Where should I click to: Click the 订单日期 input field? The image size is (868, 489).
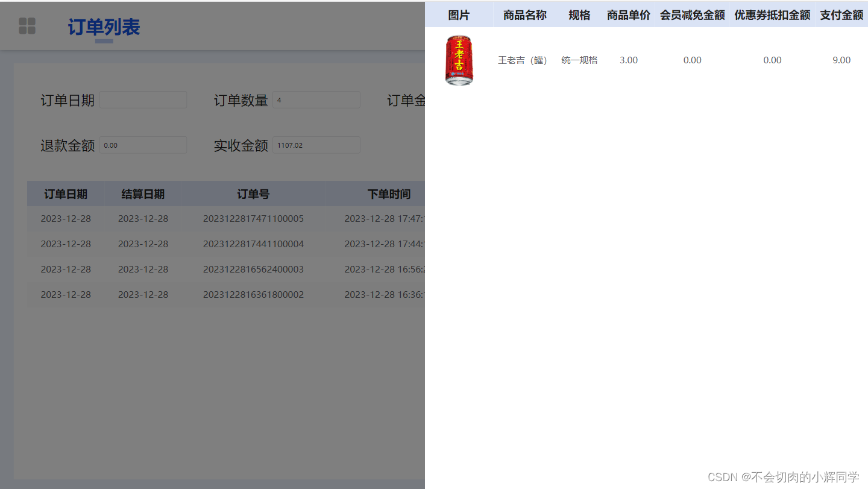click(143, 99)
